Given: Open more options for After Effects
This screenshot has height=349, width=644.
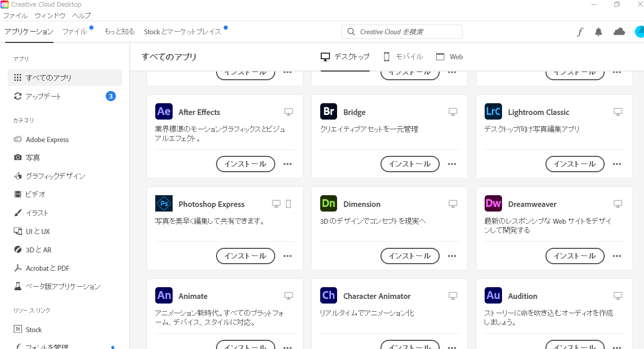Looking at the screenshot, I should (288, 164).
